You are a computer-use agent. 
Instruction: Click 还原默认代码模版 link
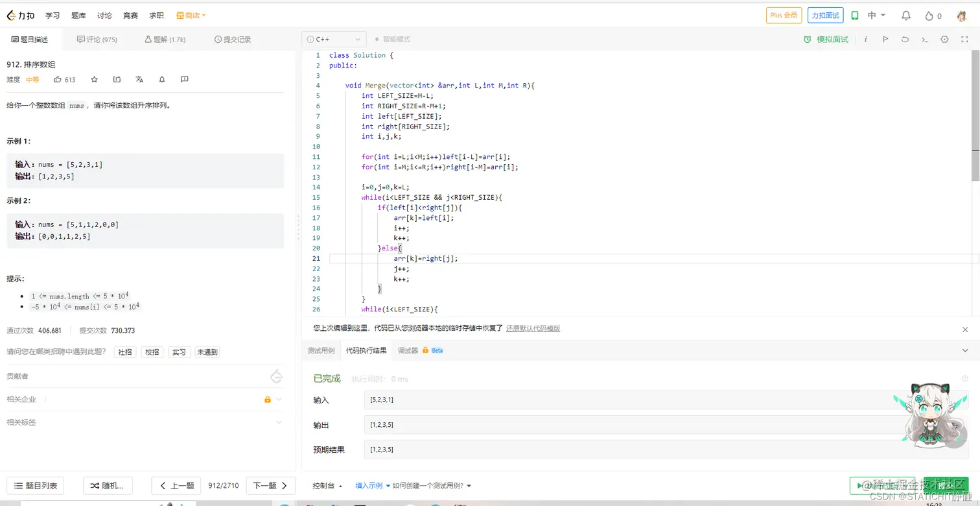click(533, 329)
